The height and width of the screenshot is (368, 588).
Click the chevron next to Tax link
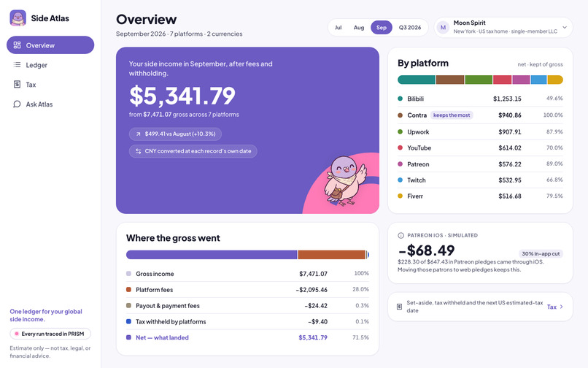562,307
